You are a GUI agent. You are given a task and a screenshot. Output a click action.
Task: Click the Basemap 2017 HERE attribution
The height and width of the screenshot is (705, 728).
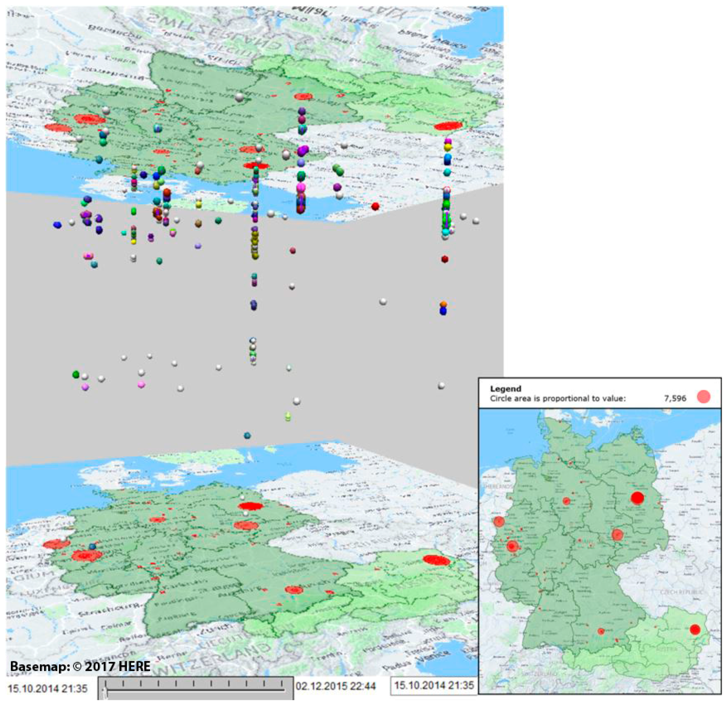pyautogui.click(x=80, y=666)
